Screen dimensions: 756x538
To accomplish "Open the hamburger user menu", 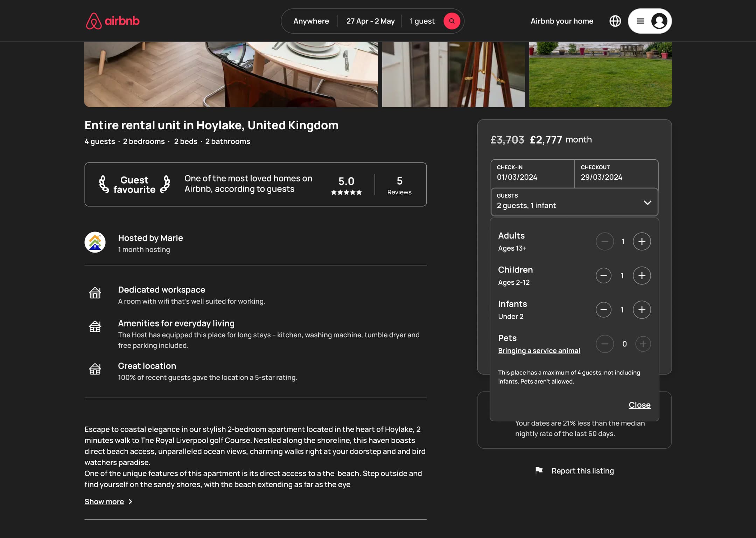I will [x=640, y=21].
